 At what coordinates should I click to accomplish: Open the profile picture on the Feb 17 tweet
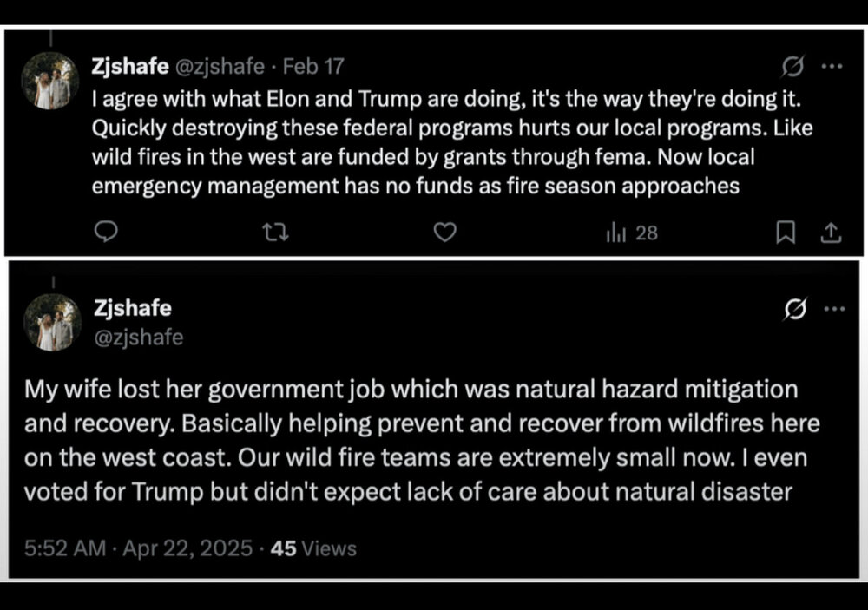[50, 81]
